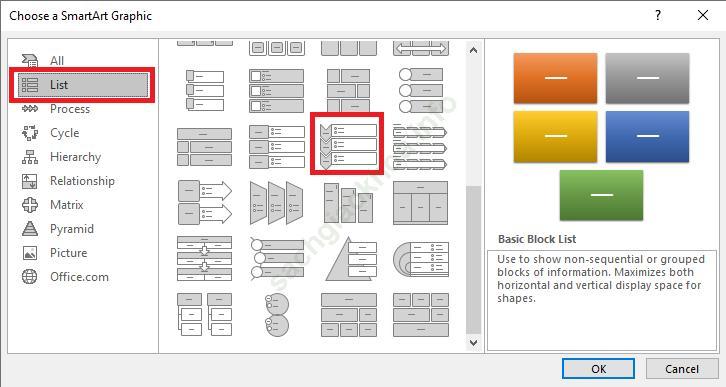This screenshot has width=726, height=387.
Task: Select the Vertical Arrow List layout thumbnail
Action: (204, 202)
